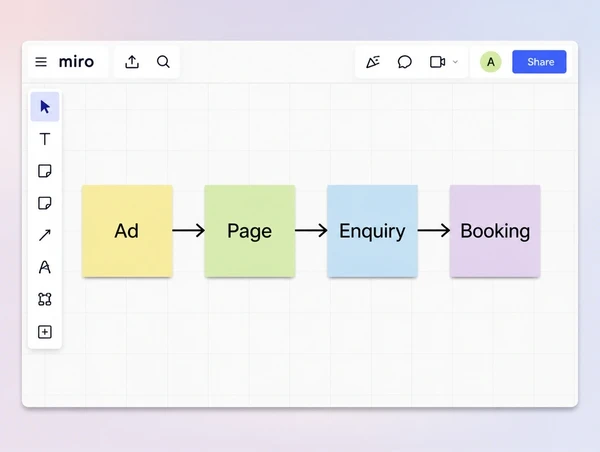Select the green Page sticky note
Screen dimensions: 600x452
click(x=250, y=231)
